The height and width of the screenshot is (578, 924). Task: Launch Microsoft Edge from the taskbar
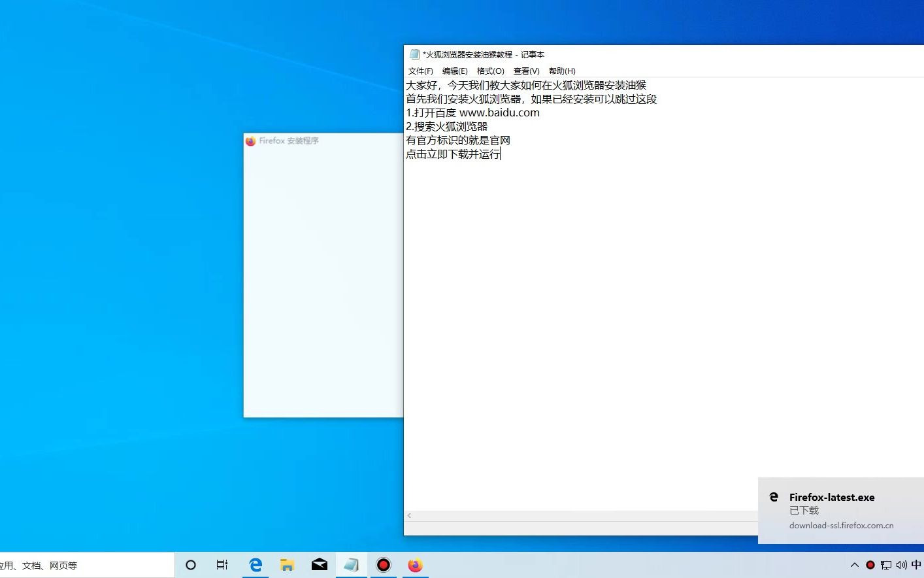(256, 565)
